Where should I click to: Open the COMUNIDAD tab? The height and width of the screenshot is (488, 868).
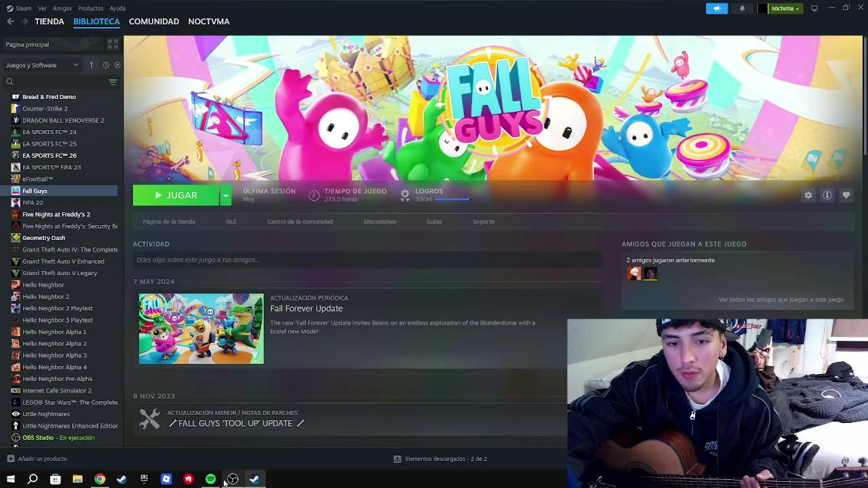coord(154,22)
